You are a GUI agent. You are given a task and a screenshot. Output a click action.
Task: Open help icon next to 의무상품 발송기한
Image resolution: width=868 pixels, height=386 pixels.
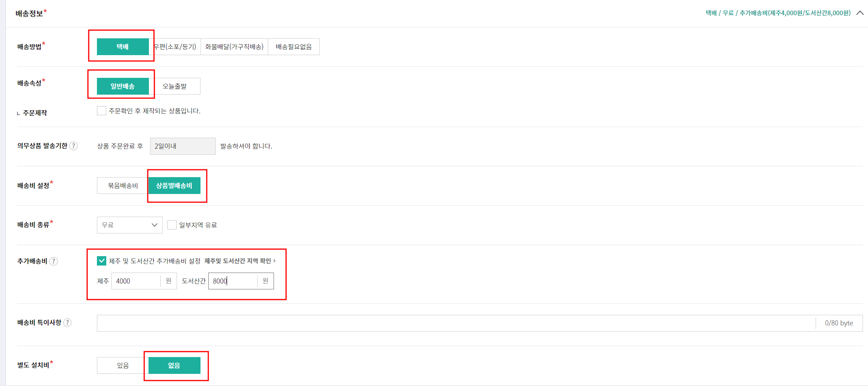point(73,146)
